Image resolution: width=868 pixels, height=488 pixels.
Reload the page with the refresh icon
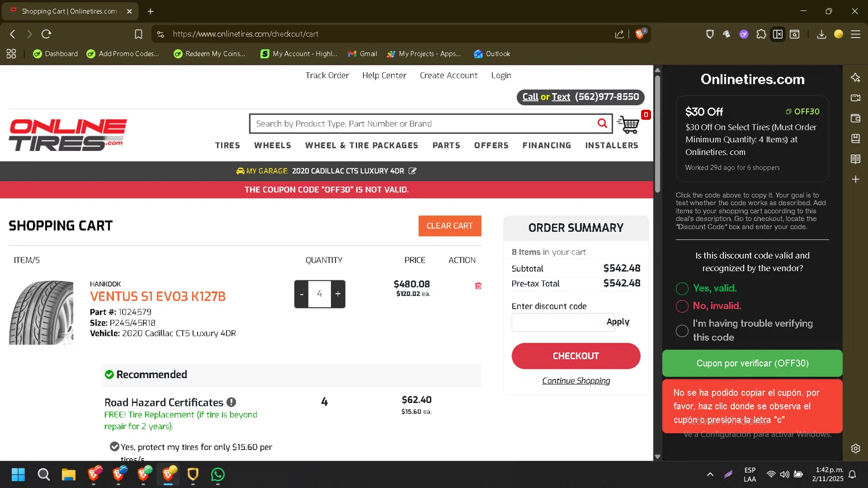click(x=46, y=34)
